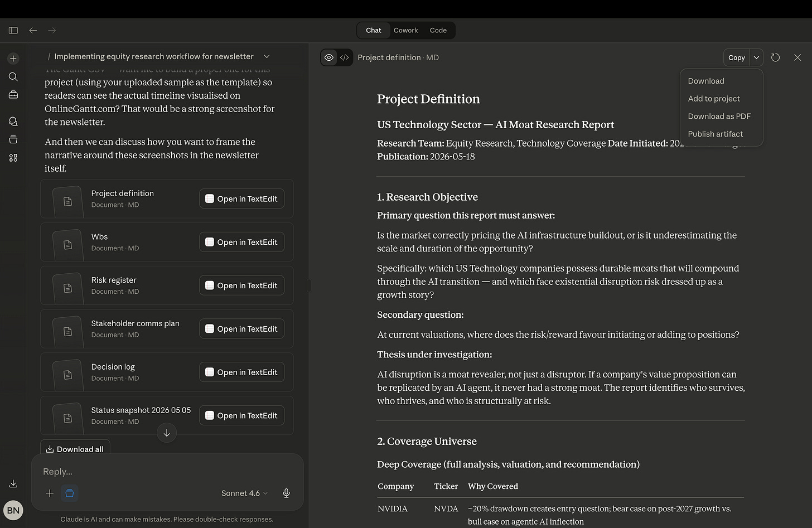Click the 1. Research Objective heading
Screen dimensions: 812x528
click(x=427, y=197)
